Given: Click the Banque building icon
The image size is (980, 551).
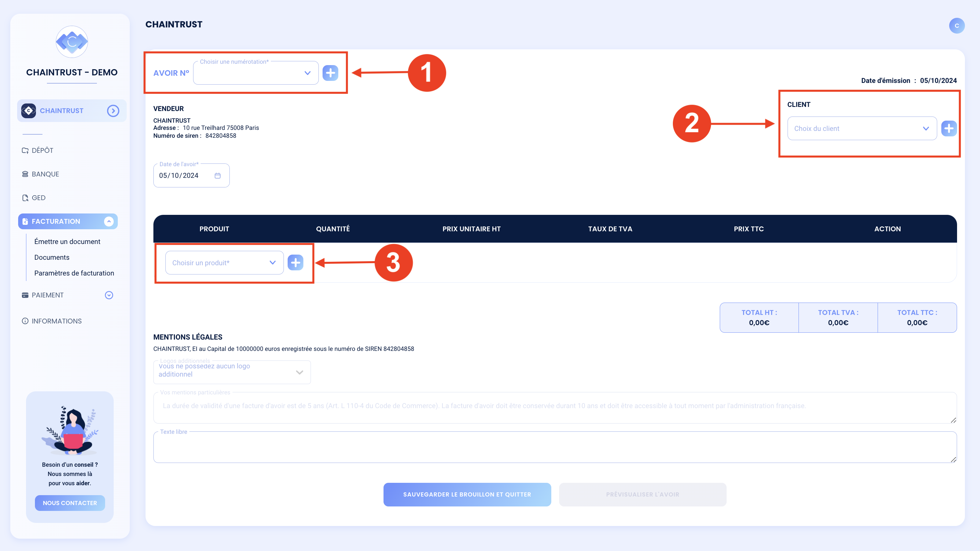Looking at the screenshot, I should [25, 174].
